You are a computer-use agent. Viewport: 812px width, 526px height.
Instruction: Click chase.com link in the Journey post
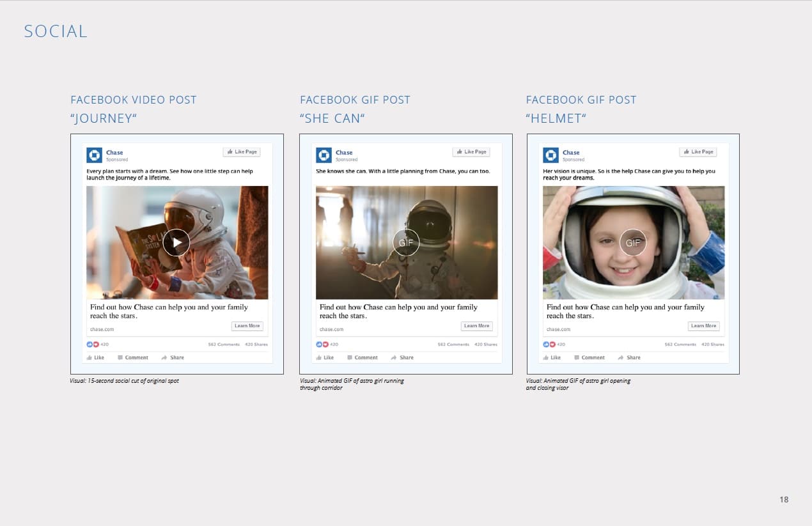[x=102, y=329]
